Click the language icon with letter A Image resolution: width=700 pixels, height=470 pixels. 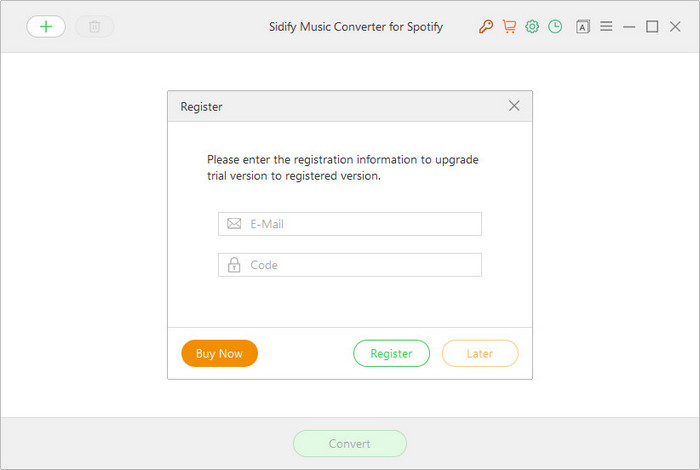pos(583,27)
